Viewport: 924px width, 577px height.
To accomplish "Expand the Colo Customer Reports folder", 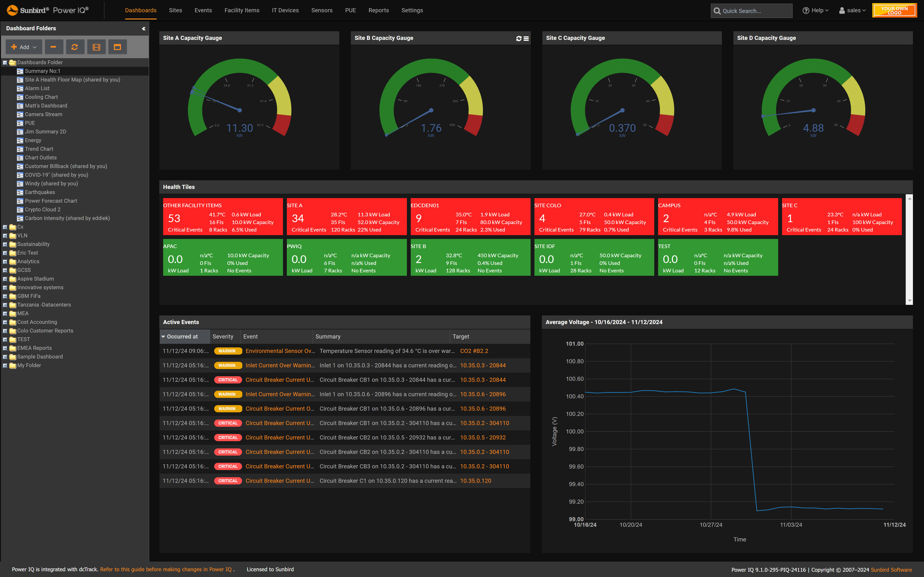I will click(5, 331).
